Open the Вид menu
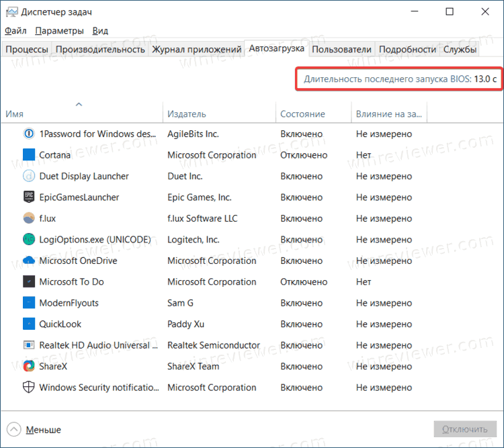The image size is (504, 448). (100, 31)
